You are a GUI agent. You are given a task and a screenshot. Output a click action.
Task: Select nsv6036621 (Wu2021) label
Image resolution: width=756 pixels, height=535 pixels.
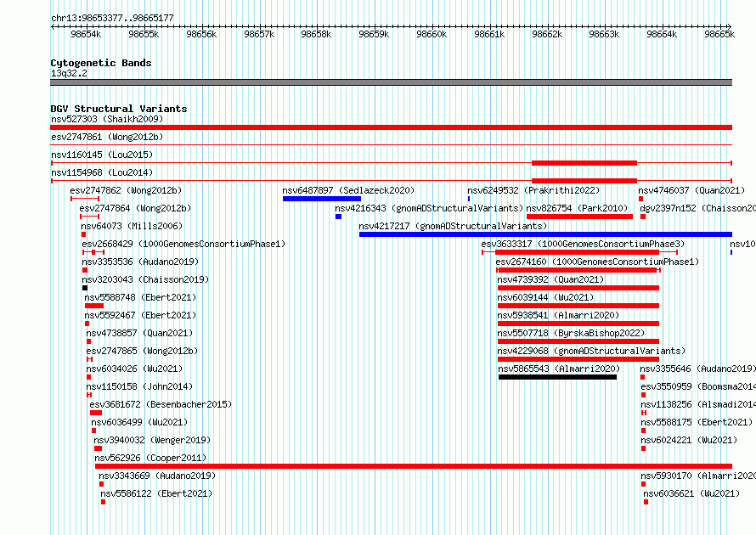pos(691,493)
